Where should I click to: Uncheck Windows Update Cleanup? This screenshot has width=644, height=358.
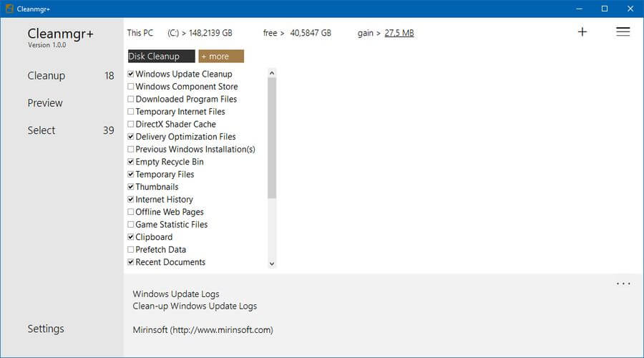coord(131,74)
